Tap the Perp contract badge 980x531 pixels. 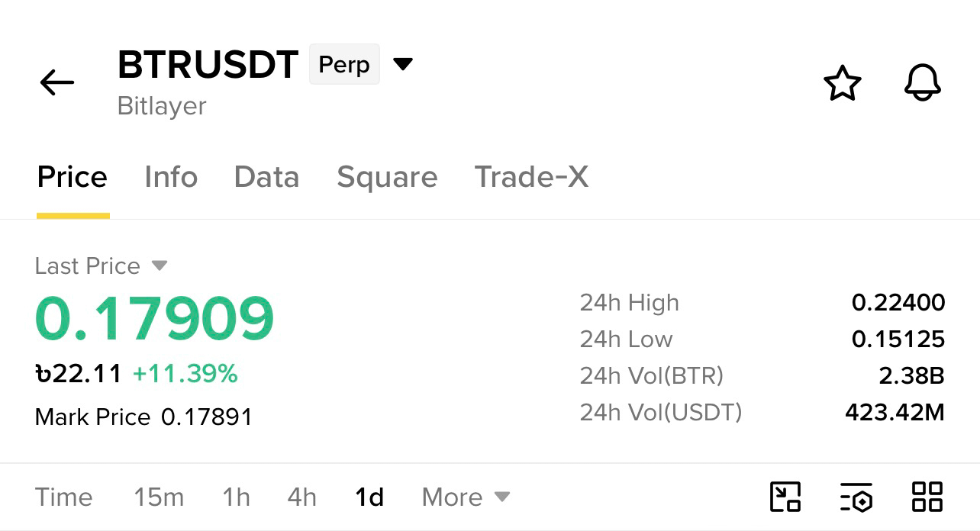pyautogui.click(x=344, y=64)
